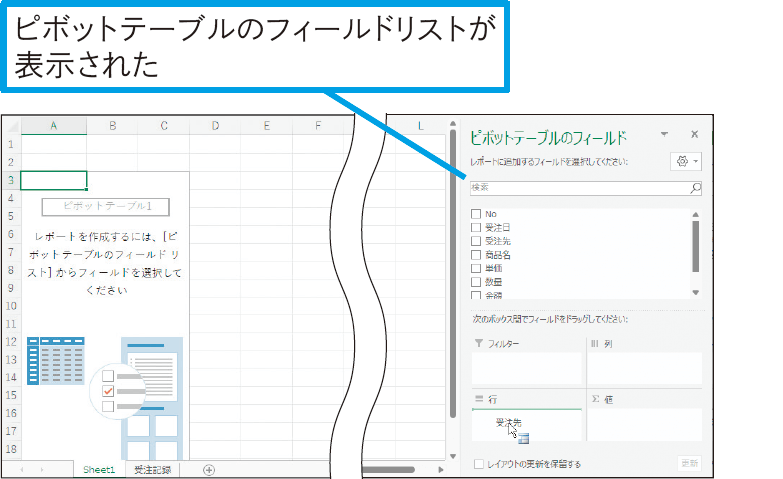Click the フィルター area drop box
The height and width of the screenshot is (479, 783).
pyautogui.click(x=527, y=368)
